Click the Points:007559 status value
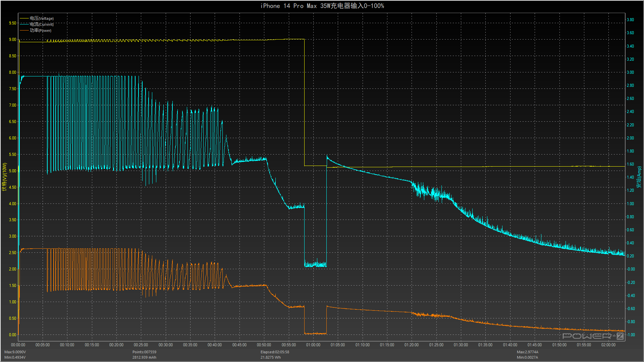This screenshot has height=362, width=644. 144,352
